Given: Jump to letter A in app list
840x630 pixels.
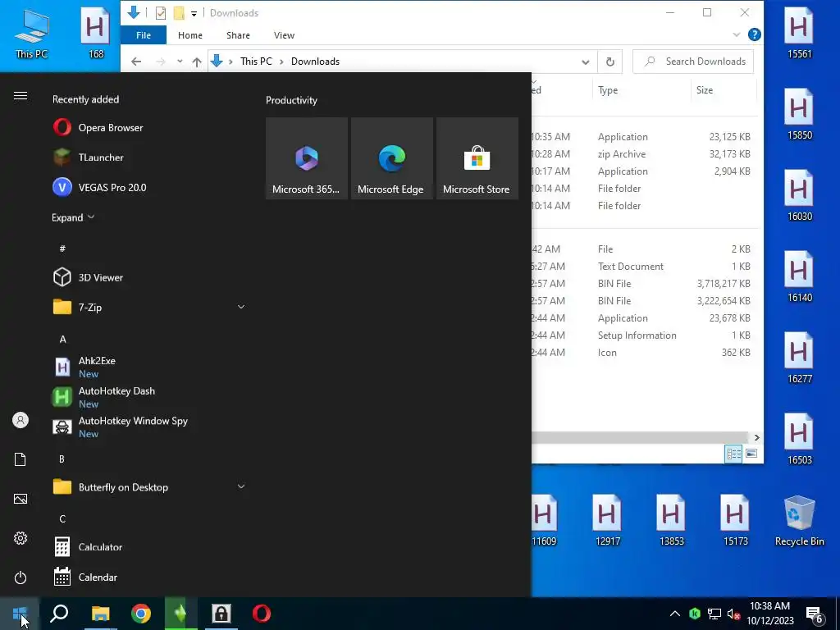Looking at the screenshot, I should (x=62, y=339).
